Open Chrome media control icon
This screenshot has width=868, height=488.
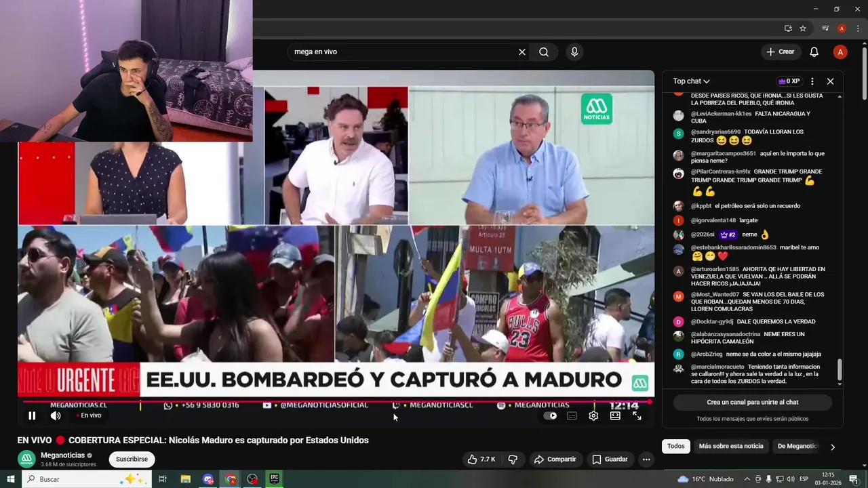coord(825,28)
